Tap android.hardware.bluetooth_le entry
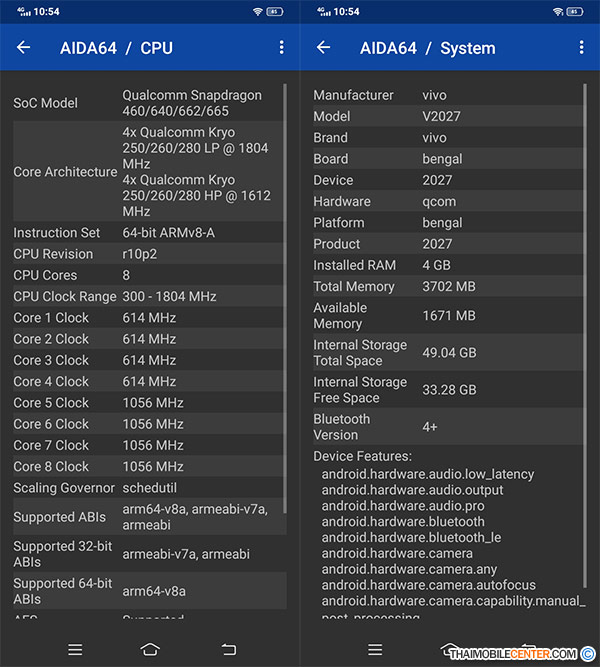Viewport: 600px width, 667px height. pyautogui.click(x=411, y=537)
